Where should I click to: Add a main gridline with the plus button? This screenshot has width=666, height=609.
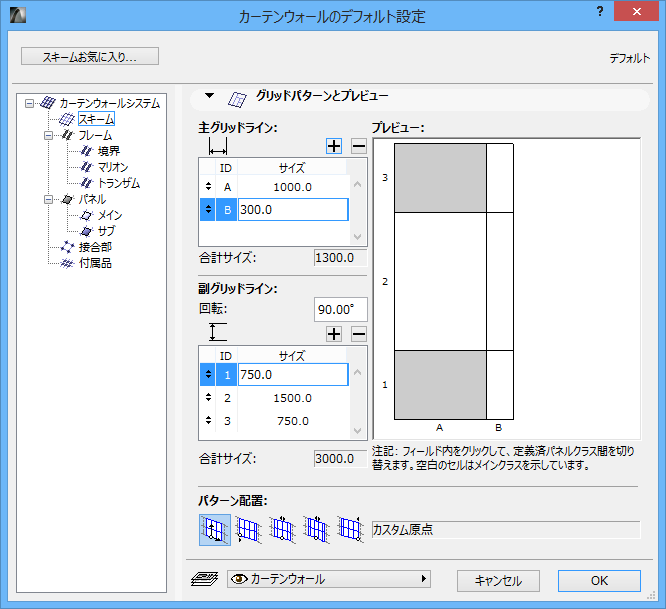tap(334, 146)
